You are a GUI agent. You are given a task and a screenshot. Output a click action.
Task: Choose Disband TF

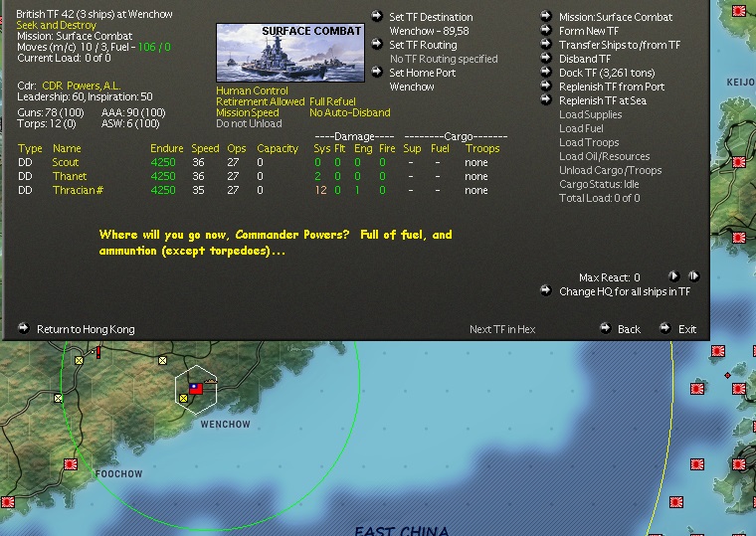(x=585, y=59)
